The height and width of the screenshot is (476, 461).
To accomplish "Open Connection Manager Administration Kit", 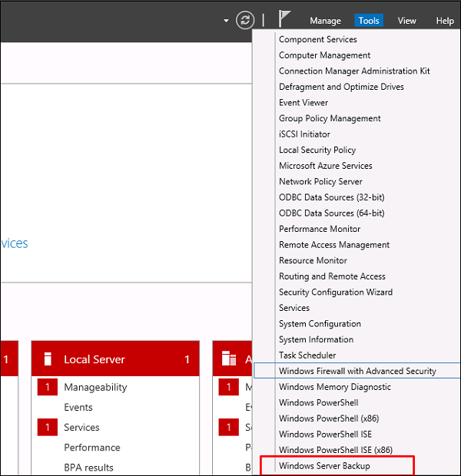I will (354, 71).
